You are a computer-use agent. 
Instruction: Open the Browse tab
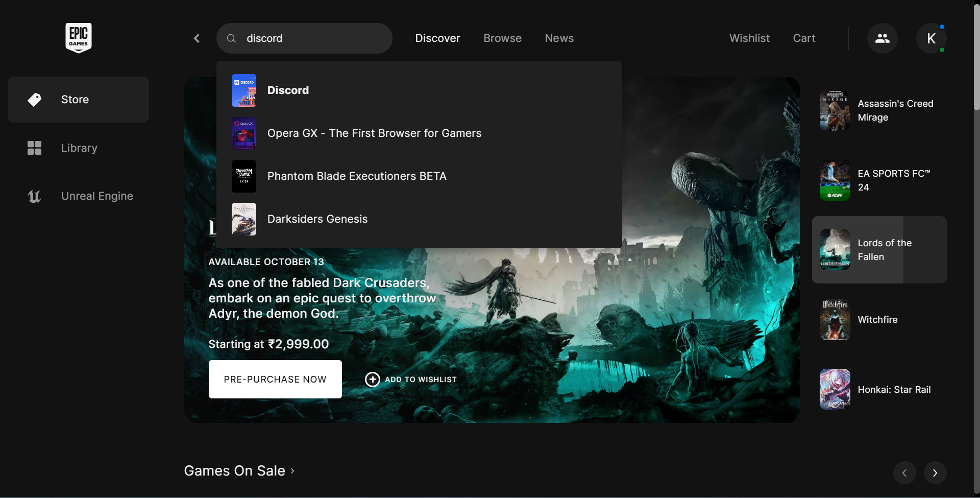pyautogui.click(x=503, y=38)
